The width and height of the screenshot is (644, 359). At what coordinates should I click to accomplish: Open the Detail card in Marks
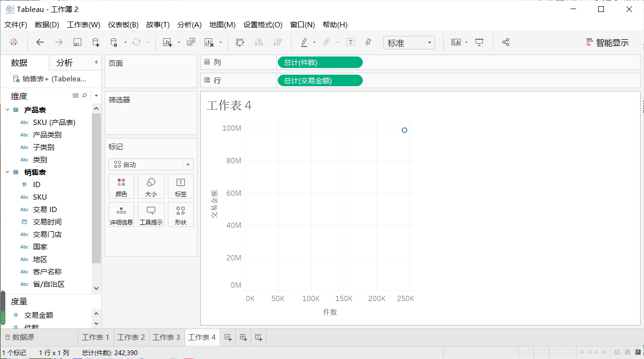[121, 214]
